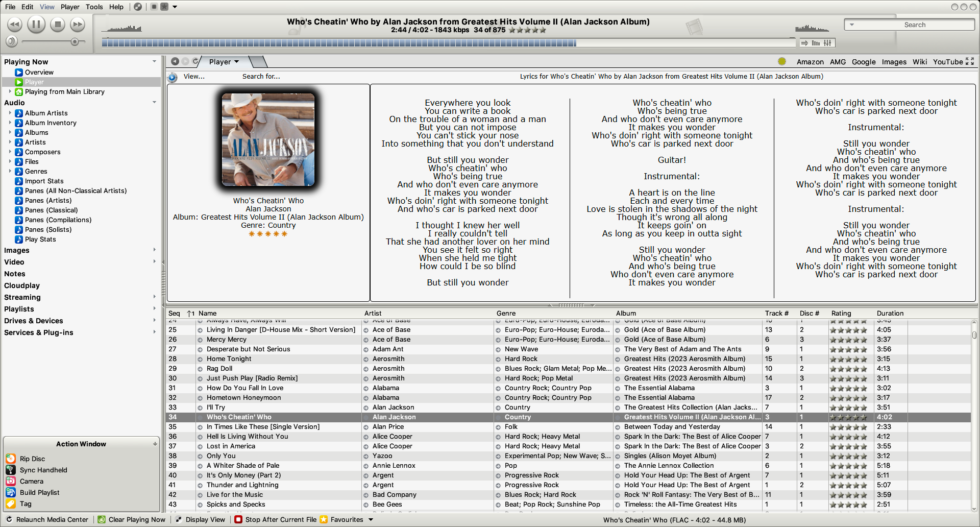Screen dimensions: 980x527
Task: Refresh the Player view
Action: coord(195,61)
